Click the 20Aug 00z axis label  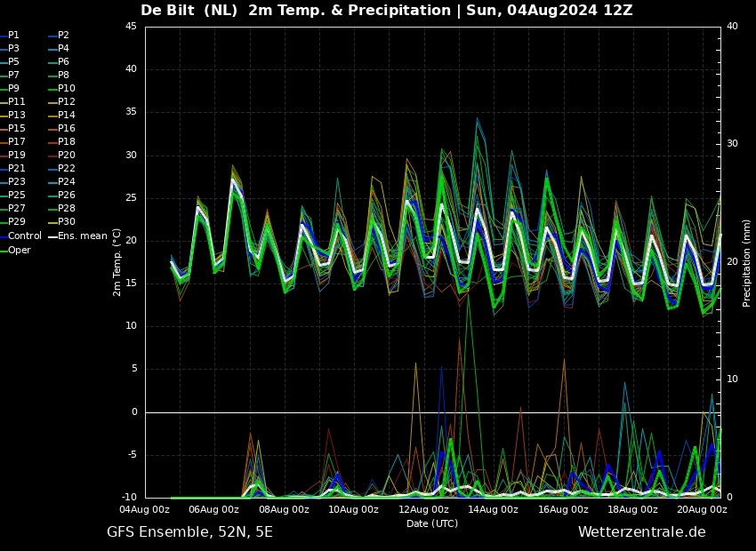pos(702,509)
